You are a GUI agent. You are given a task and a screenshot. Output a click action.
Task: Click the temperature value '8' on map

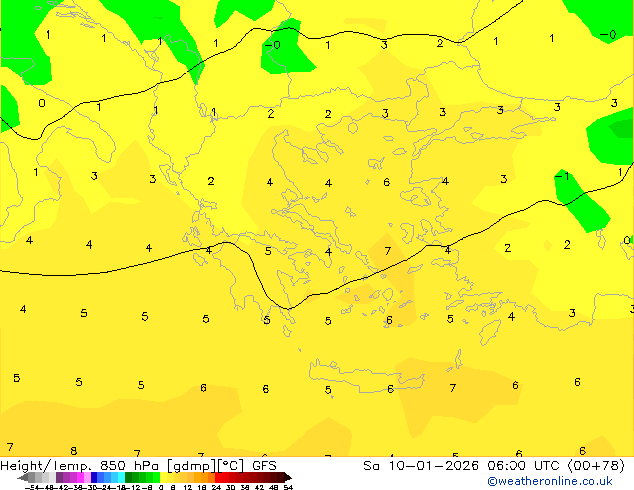[74, 450]
